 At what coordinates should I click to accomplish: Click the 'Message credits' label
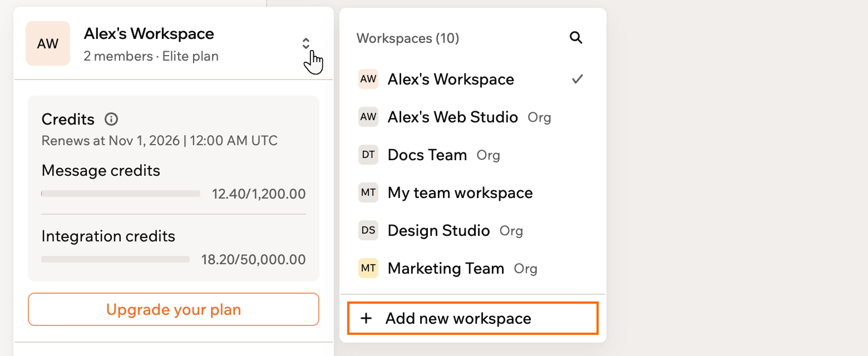101,170
